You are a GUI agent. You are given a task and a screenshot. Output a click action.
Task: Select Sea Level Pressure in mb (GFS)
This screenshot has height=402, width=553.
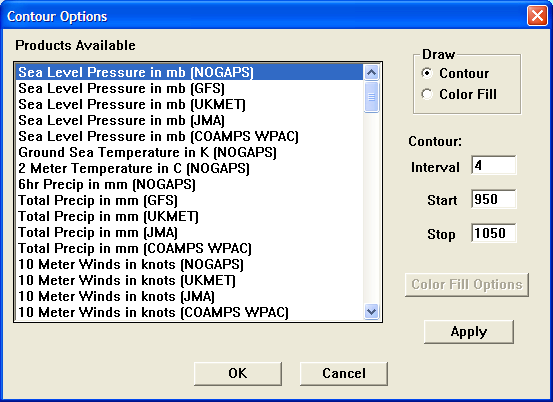click(x=189, y=88)
